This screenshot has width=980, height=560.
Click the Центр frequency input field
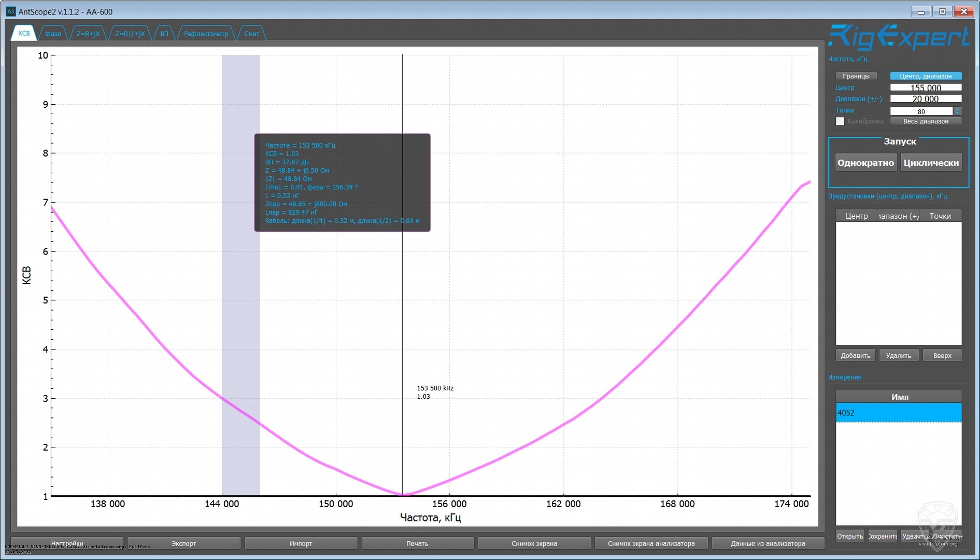[x=925, y=88]
